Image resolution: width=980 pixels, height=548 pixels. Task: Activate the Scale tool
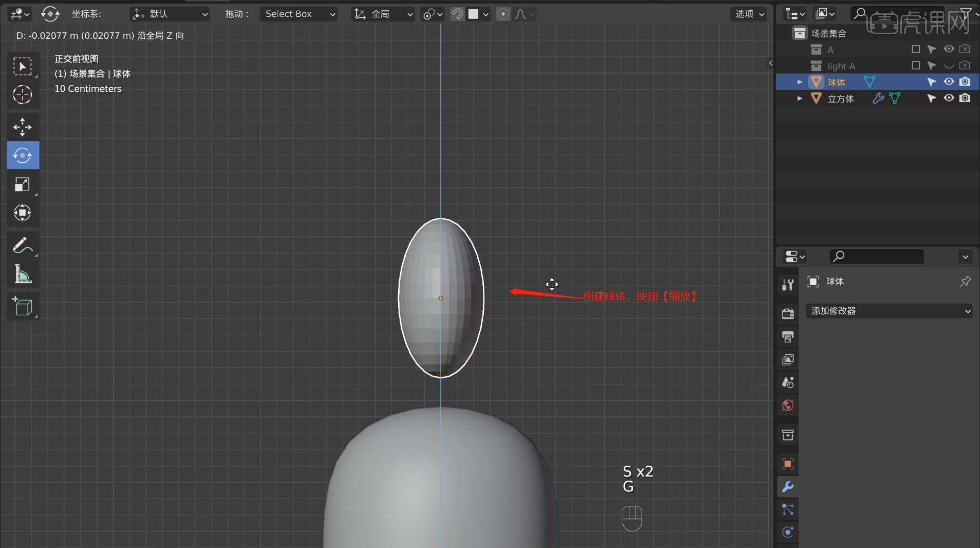coord(22,184)
